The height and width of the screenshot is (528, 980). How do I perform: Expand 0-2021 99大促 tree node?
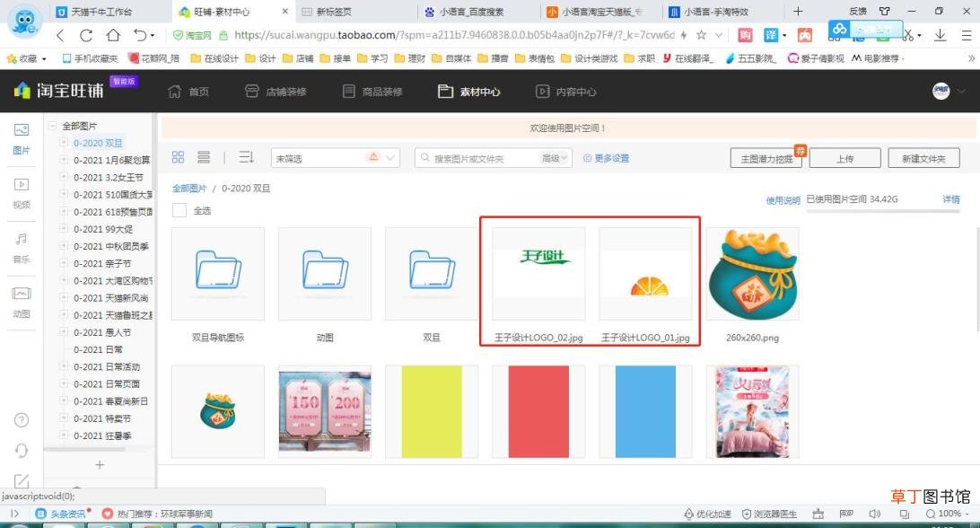click(x=63, y=229)
